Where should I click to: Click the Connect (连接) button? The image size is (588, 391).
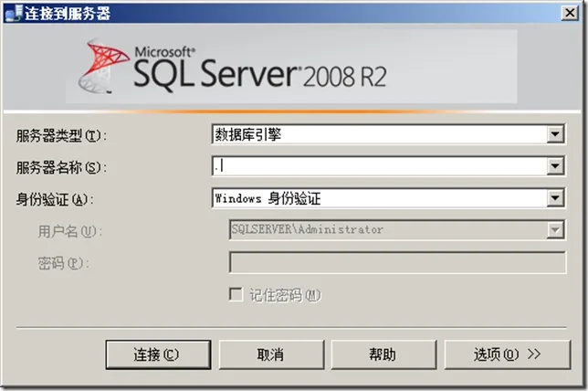[x=158, y=354]
